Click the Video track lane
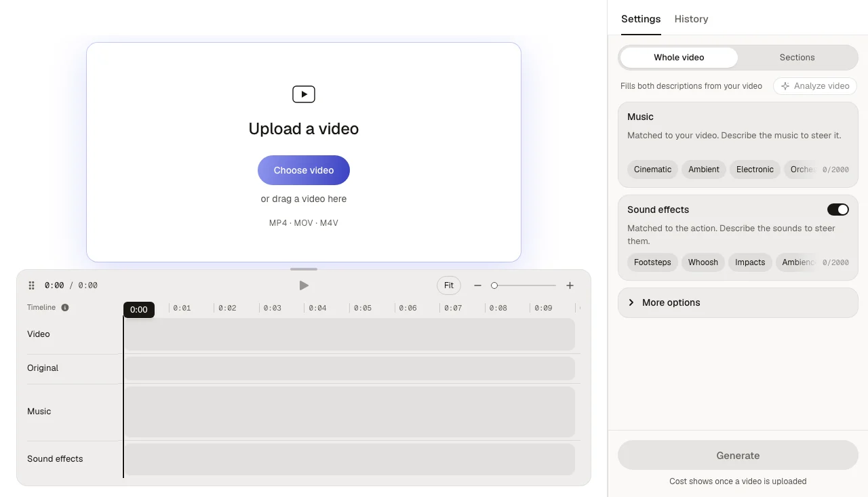 click(x=349, y=334)
